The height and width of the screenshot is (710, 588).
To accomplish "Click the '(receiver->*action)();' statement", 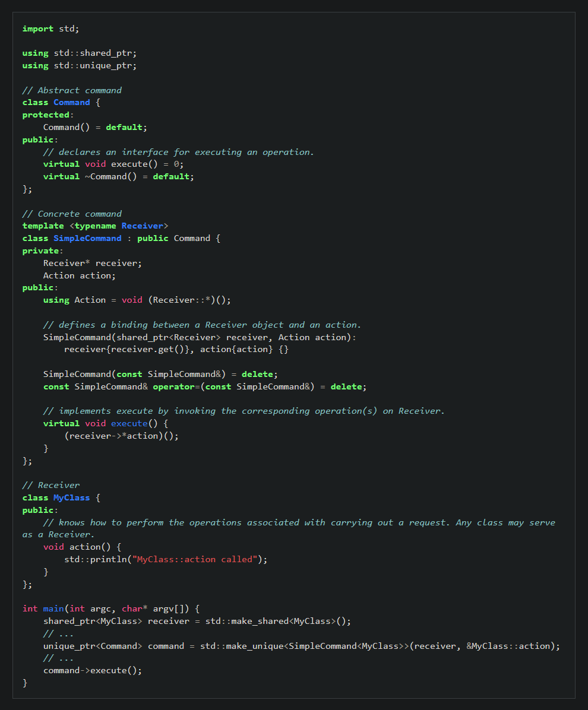I will pyautogui.click(x=121, y=436).
